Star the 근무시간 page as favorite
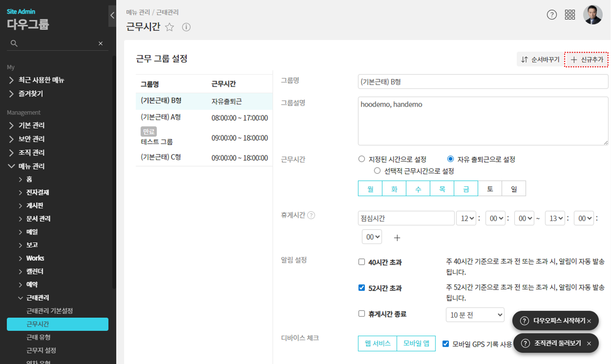Viewport: 611px width, 364px height. click(169, 27)
